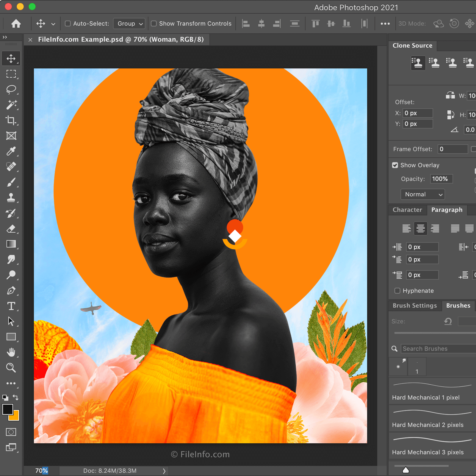Choose the Crop tool
476x476 pixels.
(x=11, y=120)
